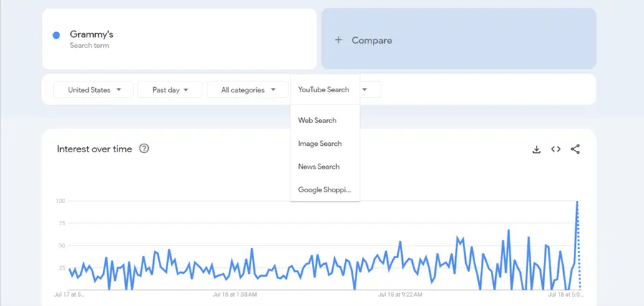Expand the Past day time range dropdown
This screenshot has width=644, height=306.
pos(170,90)
